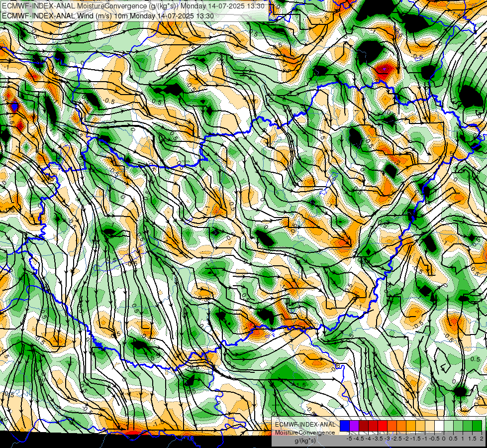The height and width of the screenshot is (448, 487).
Task: Click the medium green swatch between 1 and 1.5
Action: (x=468, y=426)
